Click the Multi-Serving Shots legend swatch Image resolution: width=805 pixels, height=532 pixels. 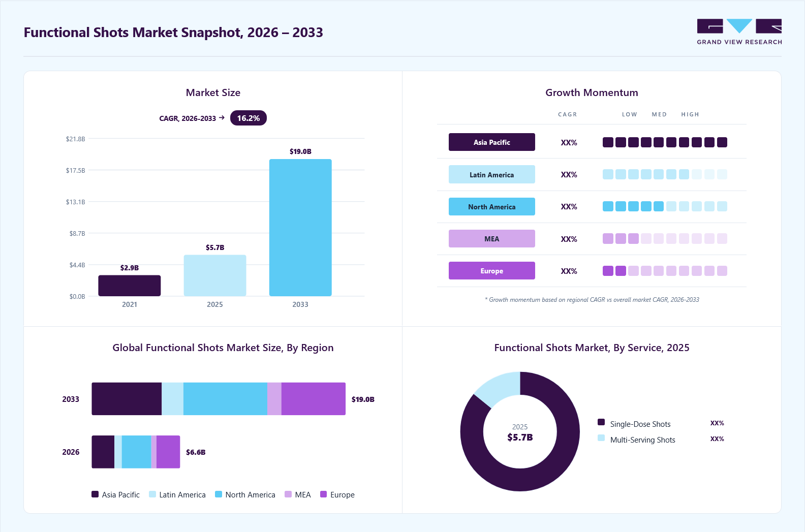[x=601, y=438]
